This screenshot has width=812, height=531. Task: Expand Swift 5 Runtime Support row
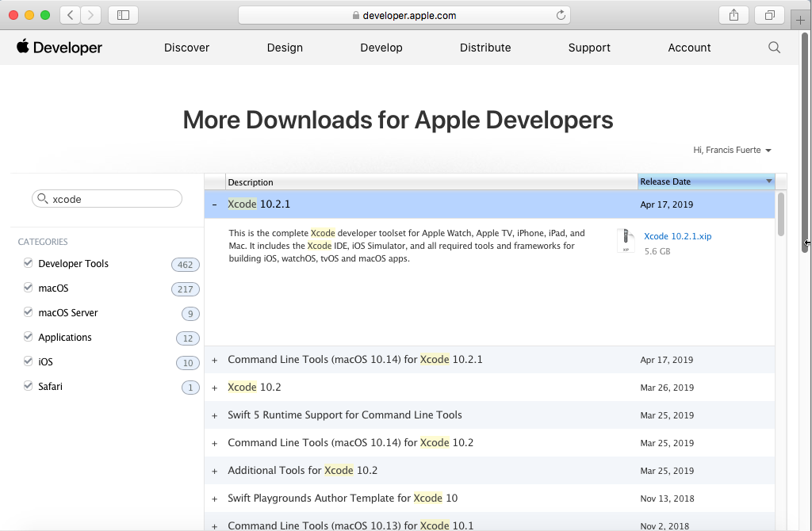coord(214,415)
